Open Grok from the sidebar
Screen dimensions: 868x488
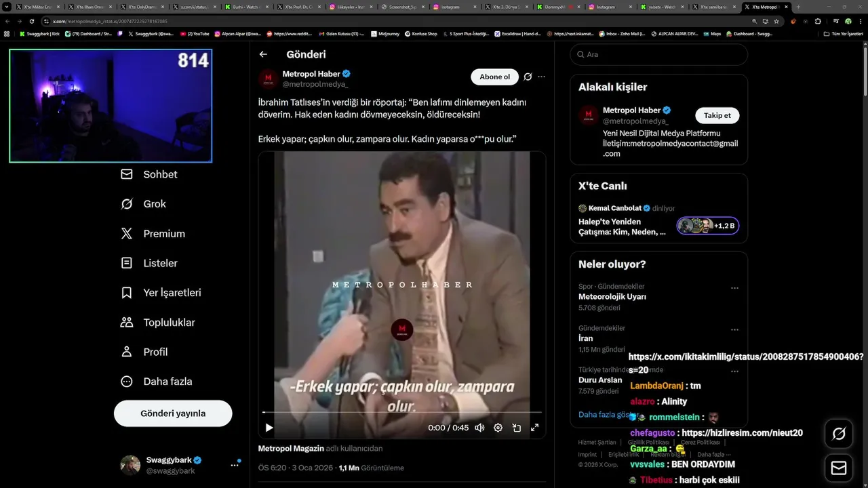(143, 204)
